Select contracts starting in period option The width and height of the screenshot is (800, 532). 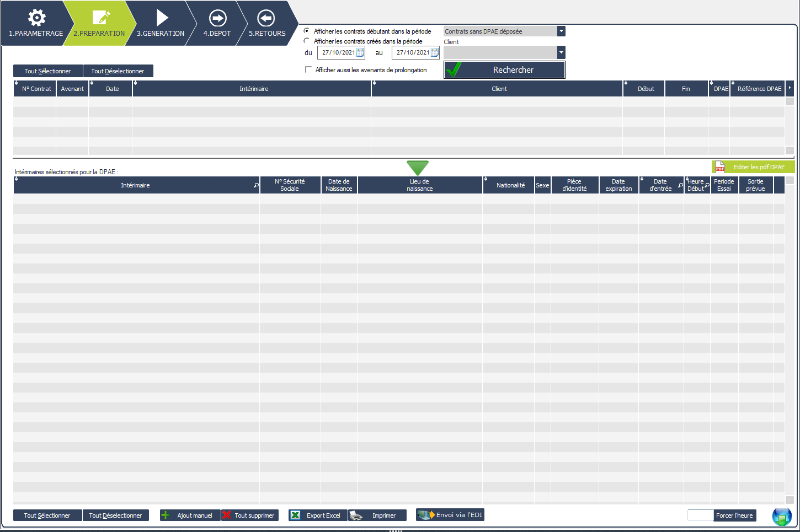click(307, 31)
